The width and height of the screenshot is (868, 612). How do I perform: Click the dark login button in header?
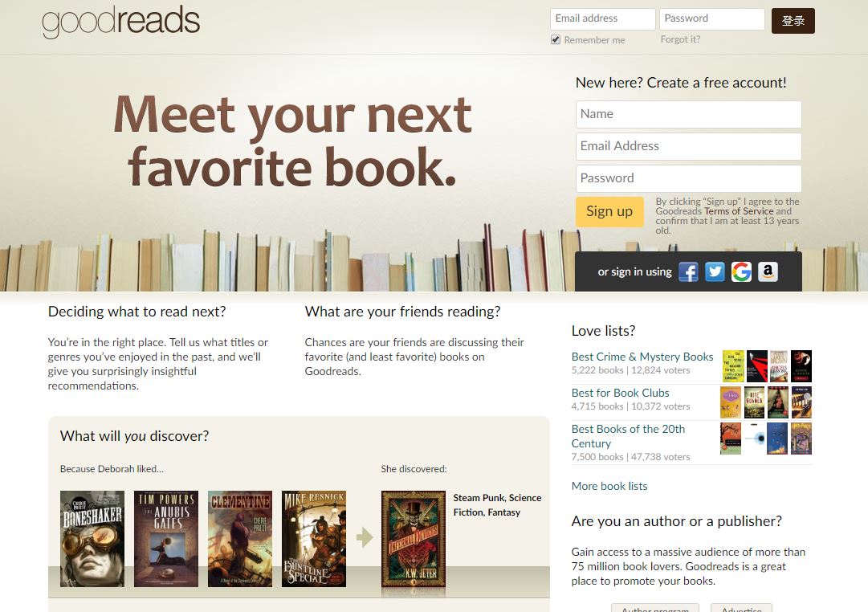tap(793, 21)
